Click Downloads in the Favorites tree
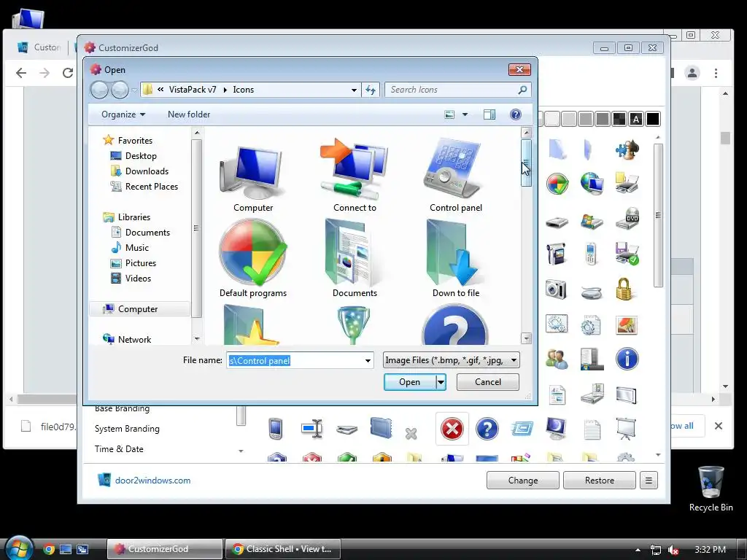The width and height of the screenshot is (747, 560). [147, 171]
